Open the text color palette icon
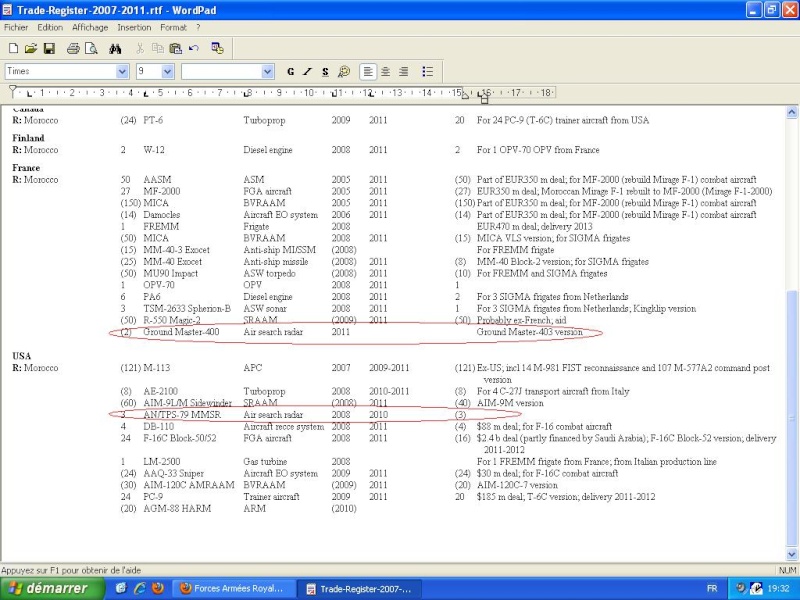 [x=344, y=71]
